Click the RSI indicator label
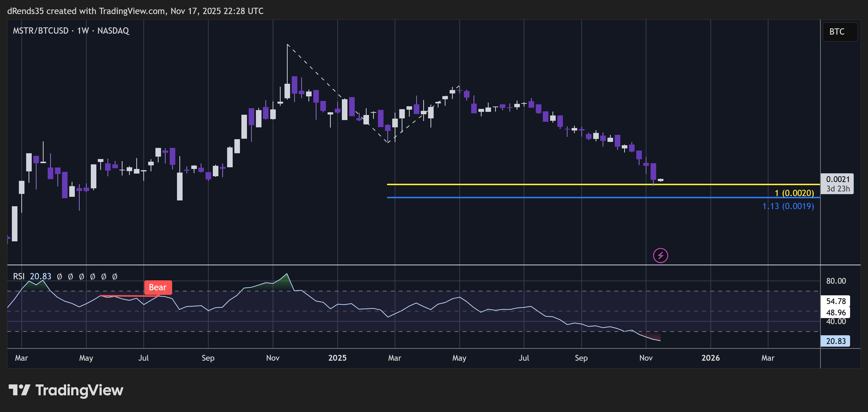The image size is (868, 412). tap(19, 276)
